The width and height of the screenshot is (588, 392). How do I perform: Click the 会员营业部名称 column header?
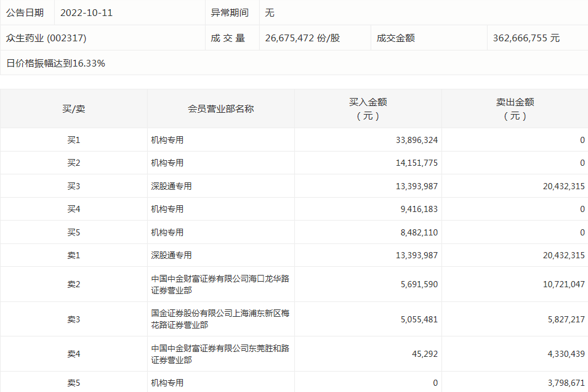pyautogui.click(x=220, y=108)
